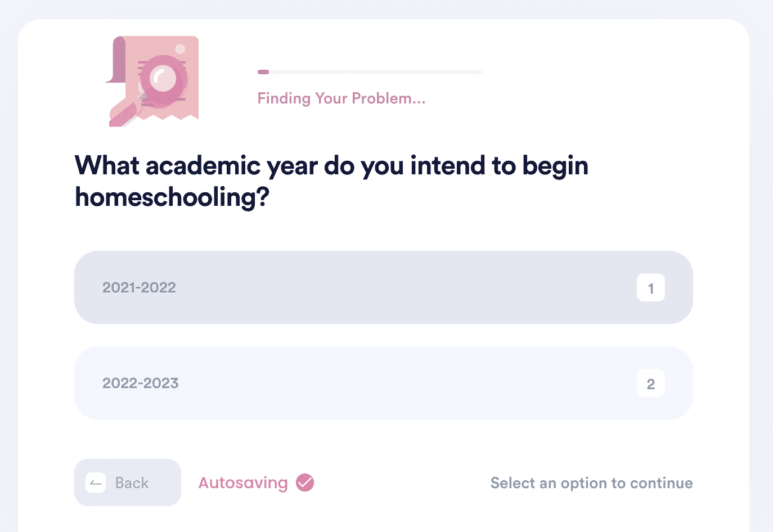Click the Autosaving status text
This screenshot has width=773, height=532.
point(243,483)
